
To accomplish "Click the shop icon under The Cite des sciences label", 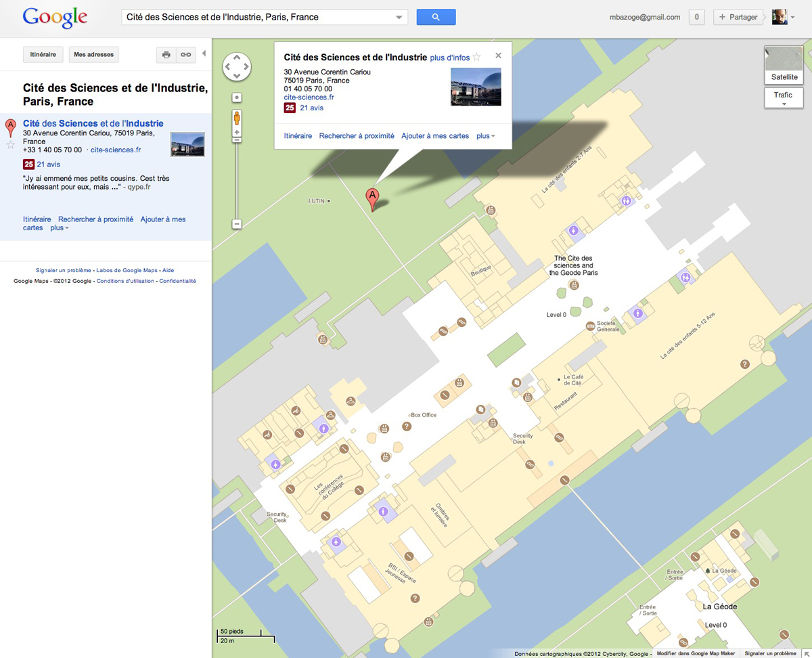I will [574, 285].
